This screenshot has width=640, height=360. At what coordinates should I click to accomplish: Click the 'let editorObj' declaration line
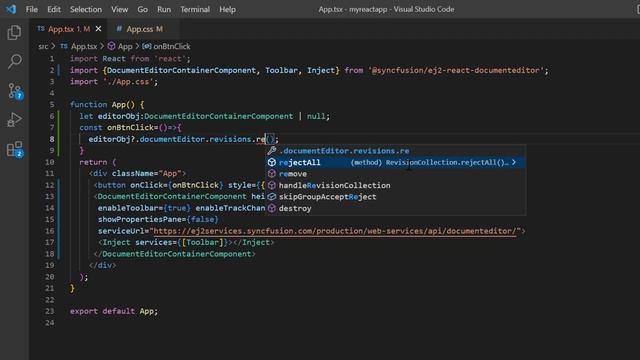(x=204, y=116)
